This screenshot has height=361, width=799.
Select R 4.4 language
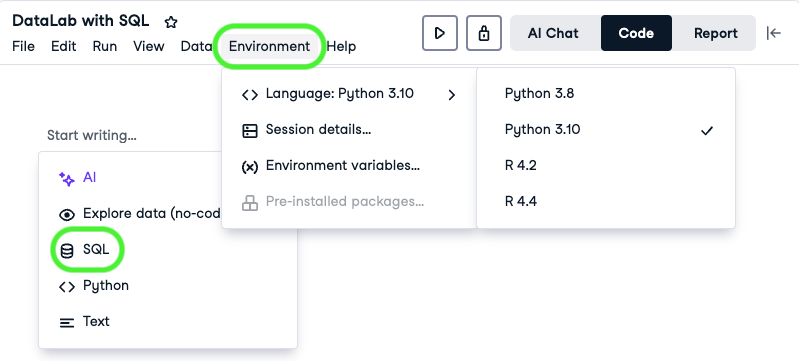pyautogui.click(x=606, y=201)
